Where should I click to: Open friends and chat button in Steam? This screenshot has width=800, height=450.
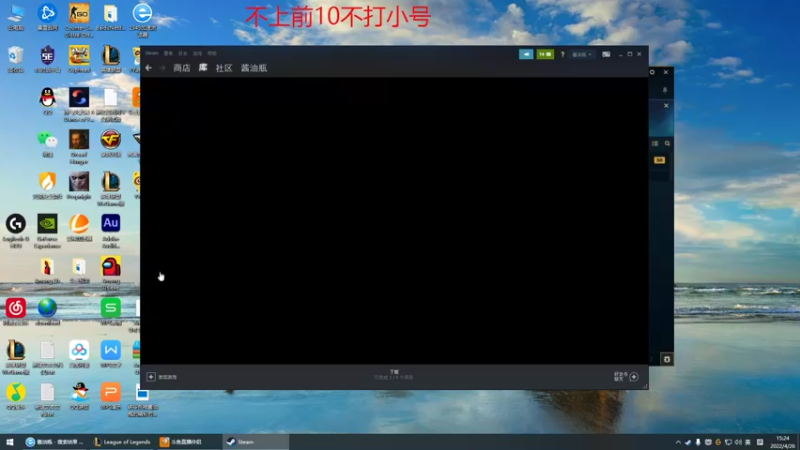[627, 377]
